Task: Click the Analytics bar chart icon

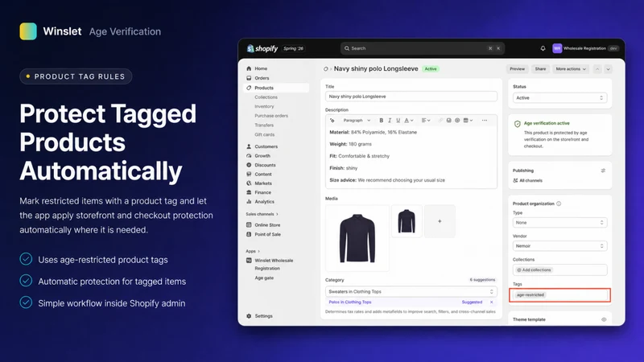Action: click(249, 202)
